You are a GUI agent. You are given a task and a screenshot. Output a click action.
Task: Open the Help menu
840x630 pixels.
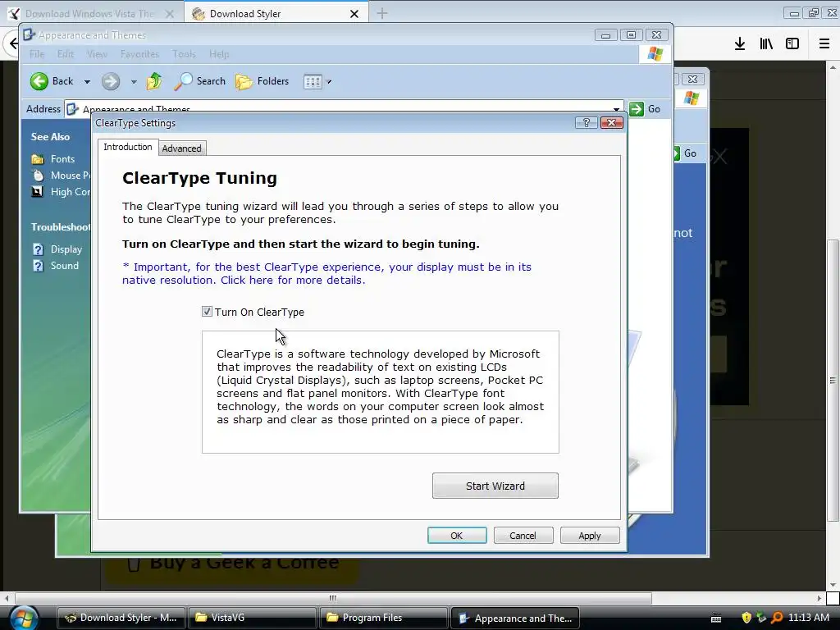click(x=219, y=54)
